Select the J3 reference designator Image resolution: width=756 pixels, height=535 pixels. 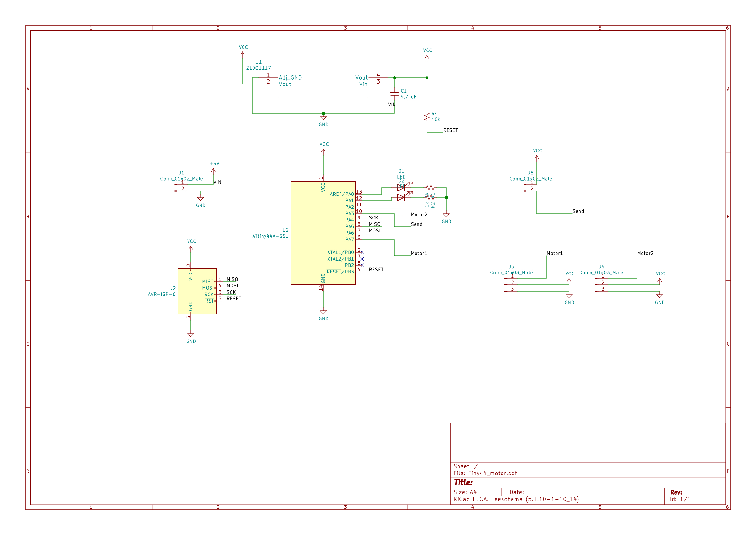click(x=511, y=267)
